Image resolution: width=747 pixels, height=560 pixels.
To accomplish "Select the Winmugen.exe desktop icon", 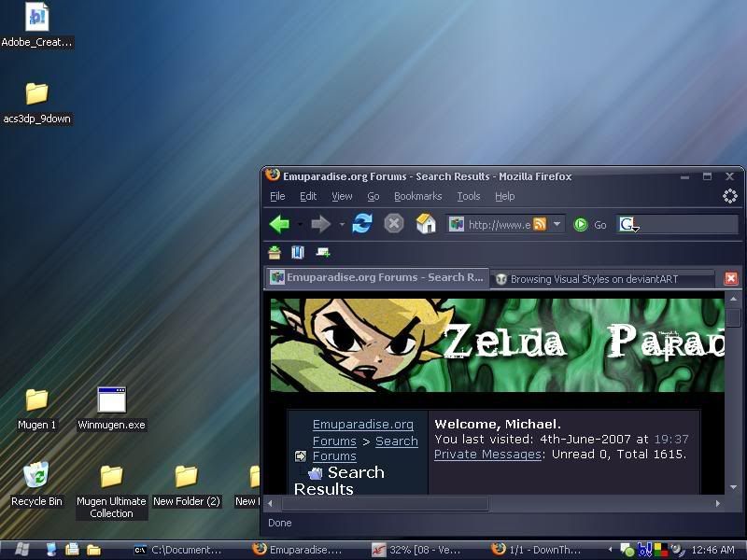I will click(x=111, y=410).
